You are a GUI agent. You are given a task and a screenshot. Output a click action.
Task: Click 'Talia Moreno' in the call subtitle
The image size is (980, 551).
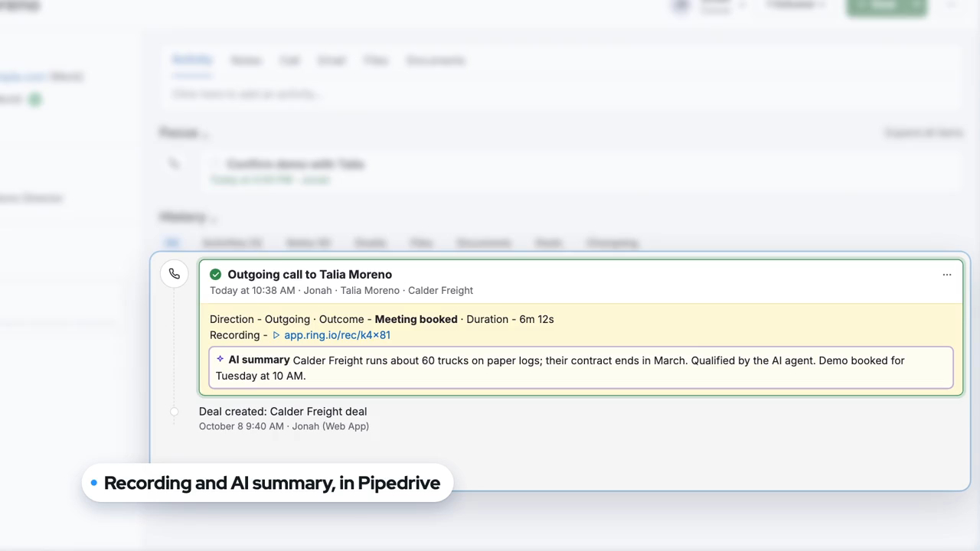click(370, 291)
